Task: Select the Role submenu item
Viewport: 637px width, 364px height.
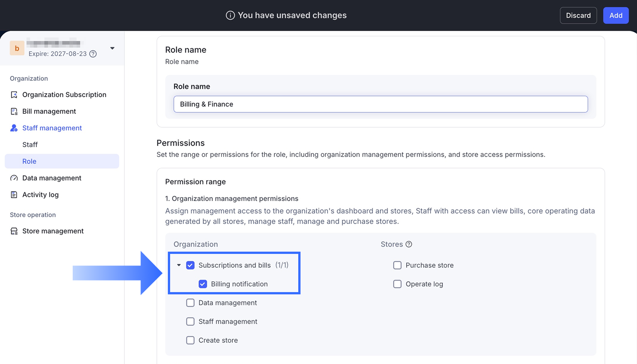Action: coord(62,161)
